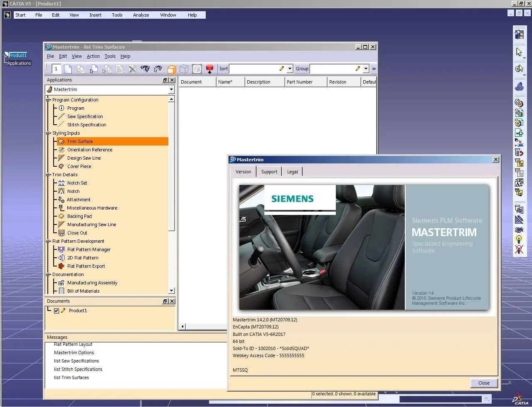This screenshot has width=532, height=407.
Task: Click the new blank document icon in Mastertrim toolbar
Action: coord(68,69)
